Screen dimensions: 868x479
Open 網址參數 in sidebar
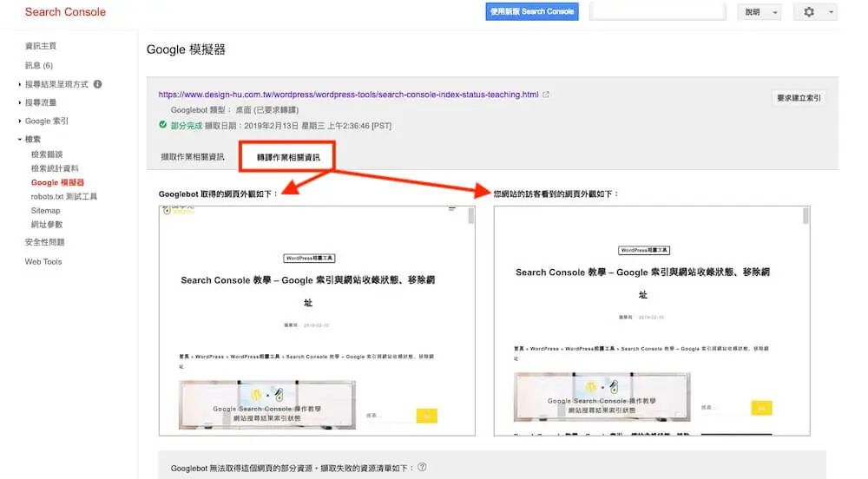[x=47, y=225]
